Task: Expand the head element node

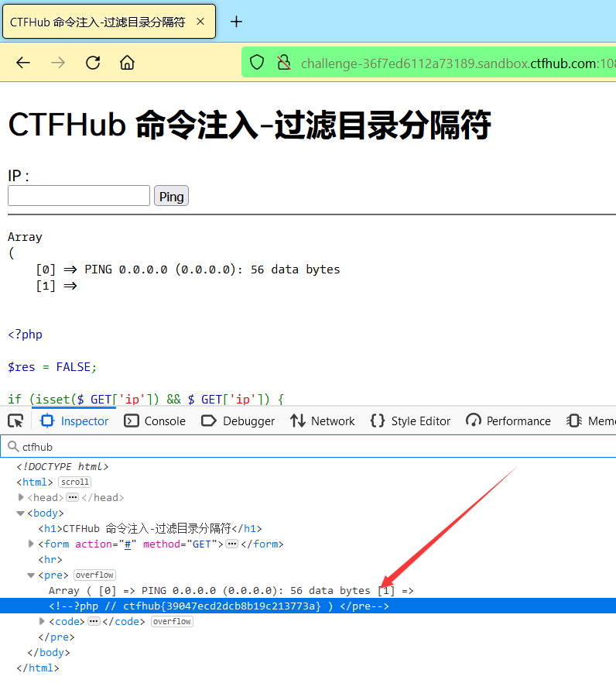Action: click(x=20, y=497)
